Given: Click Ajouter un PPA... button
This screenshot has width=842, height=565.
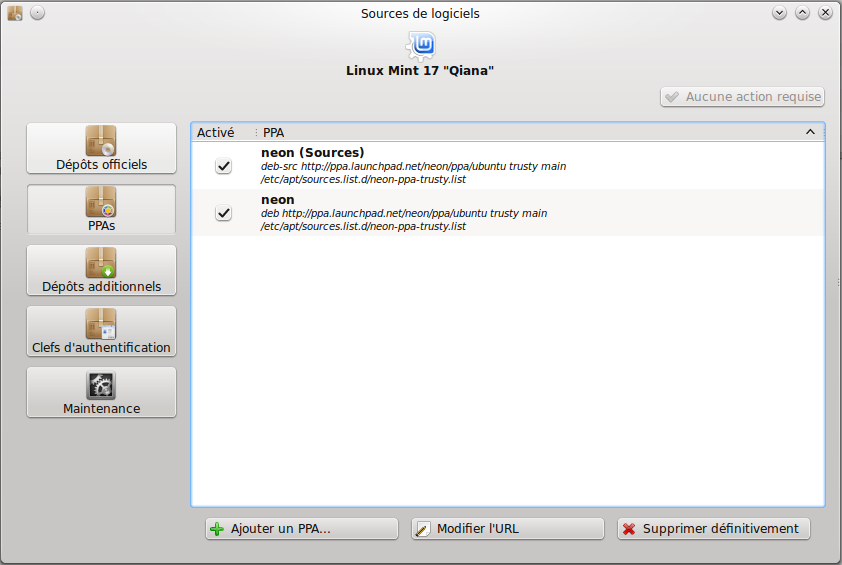Looking at the screenshot, I should (302, 529).
